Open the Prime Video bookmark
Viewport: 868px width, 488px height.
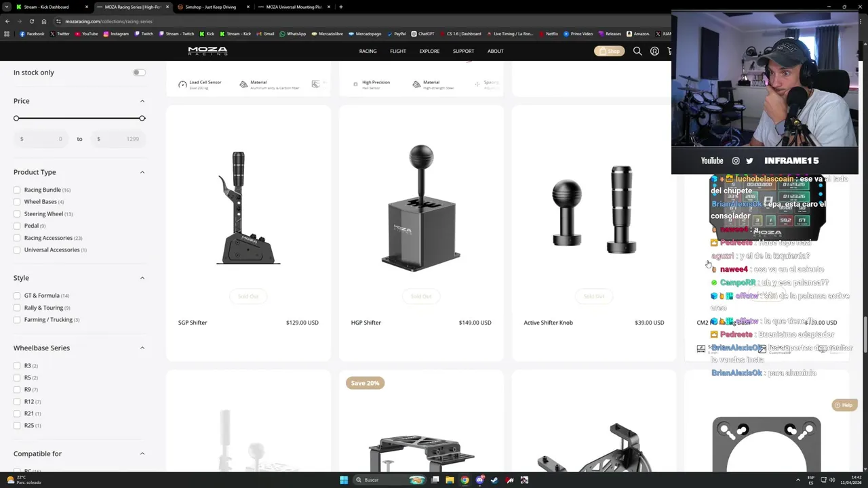tap(578, 34)
